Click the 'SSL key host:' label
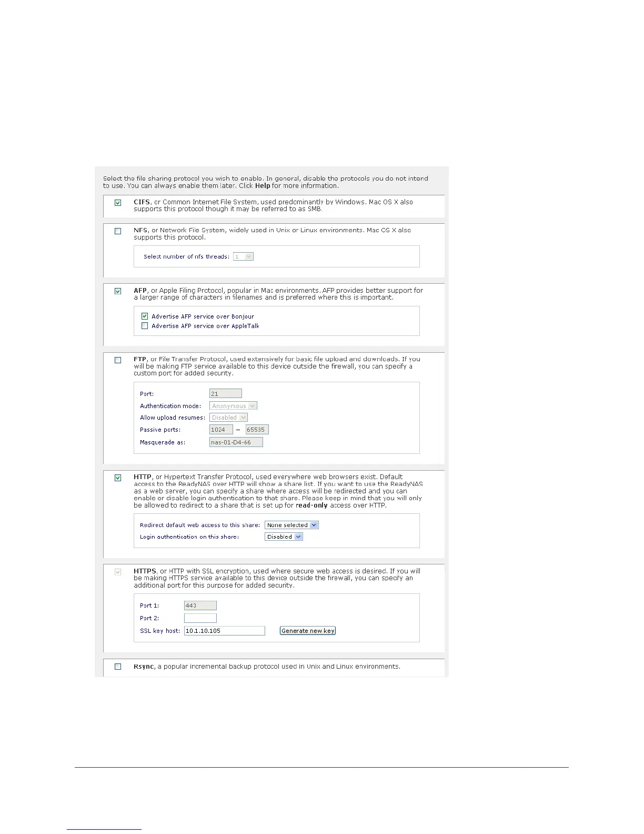Image resolution: width=644 pixels, height=834 pixels. click(x=160, y=631)
